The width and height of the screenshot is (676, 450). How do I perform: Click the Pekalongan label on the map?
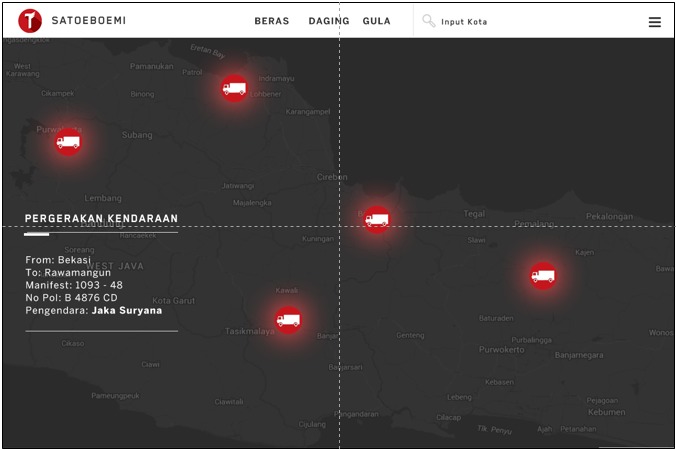coord(610,216)
